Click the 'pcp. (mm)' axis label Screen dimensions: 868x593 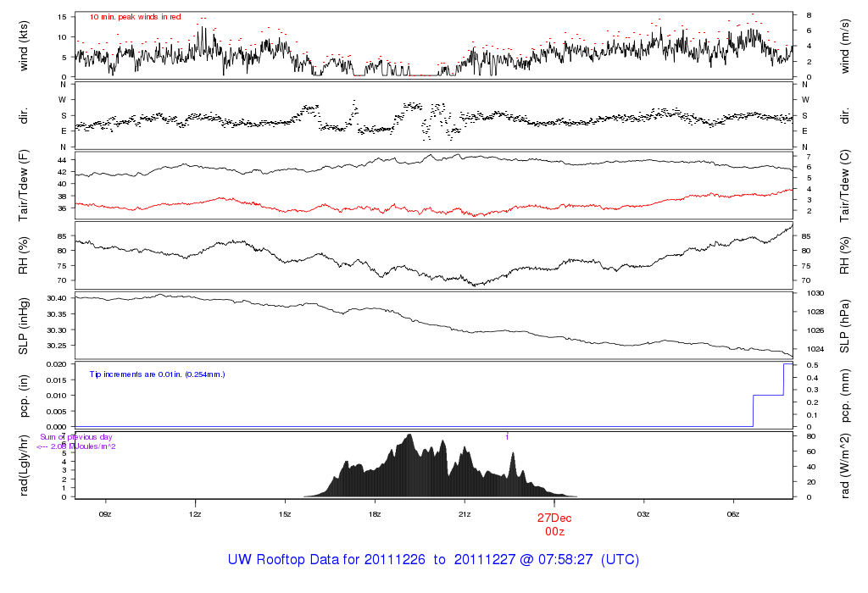click(x=845, y=396)
